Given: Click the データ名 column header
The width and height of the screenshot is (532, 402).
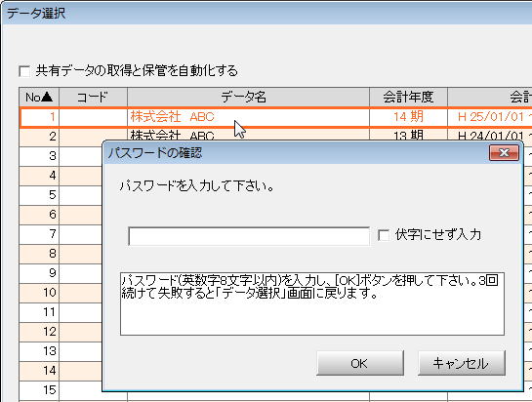Looking at the screenshot, I should (x=248, y=97).
